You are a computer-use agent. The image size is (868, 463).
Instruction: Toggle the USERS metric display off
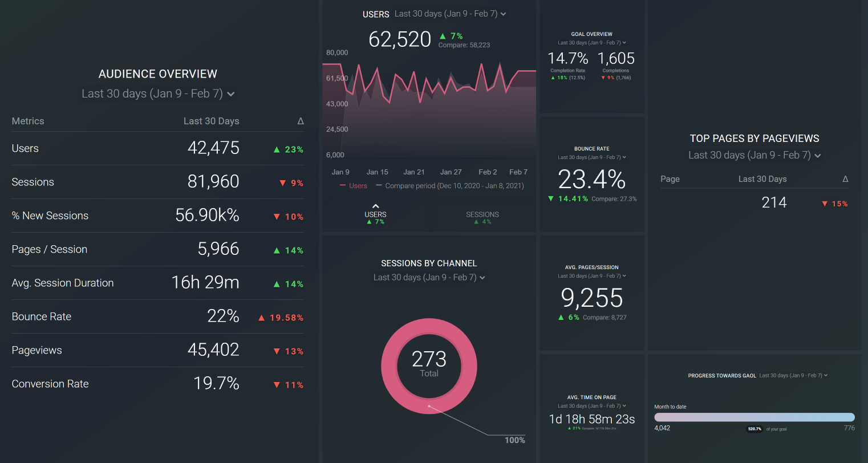tap(375, 215)
